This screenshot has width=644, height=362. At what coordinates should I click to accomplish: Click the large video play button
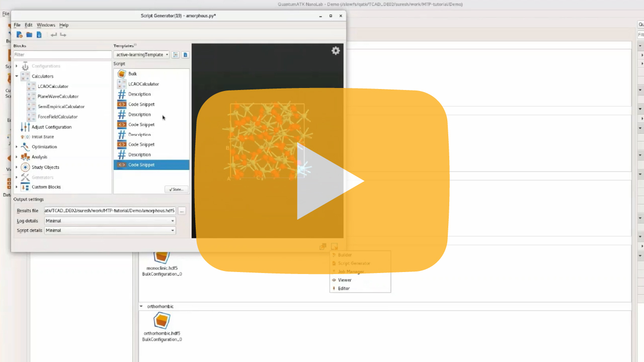pyautogui.click(x=322, y=181)
